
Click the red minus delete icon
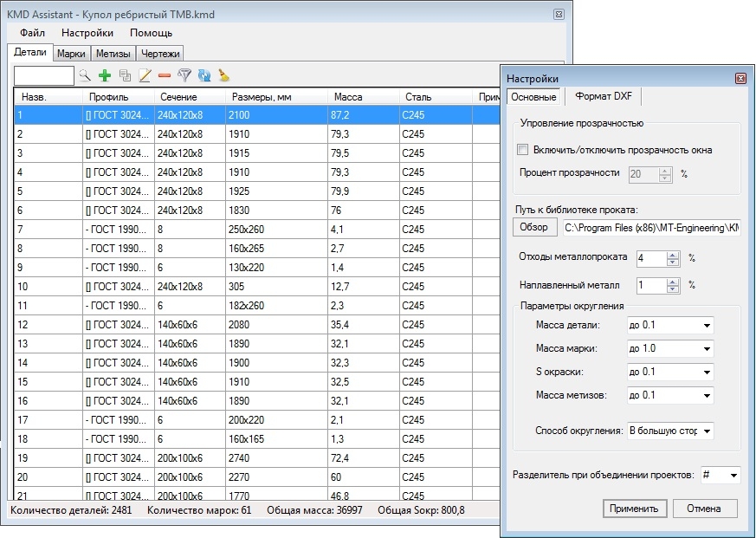coord(165,75)
